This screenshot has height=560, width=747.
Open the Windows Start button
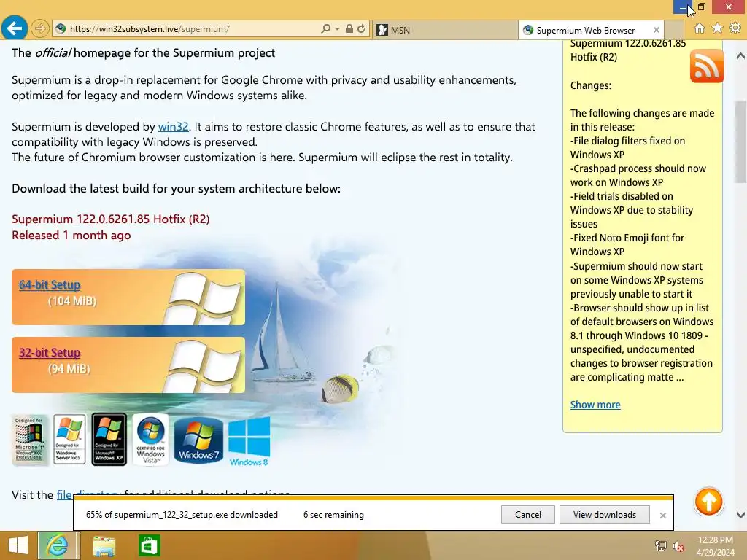(x=18, y=545)
